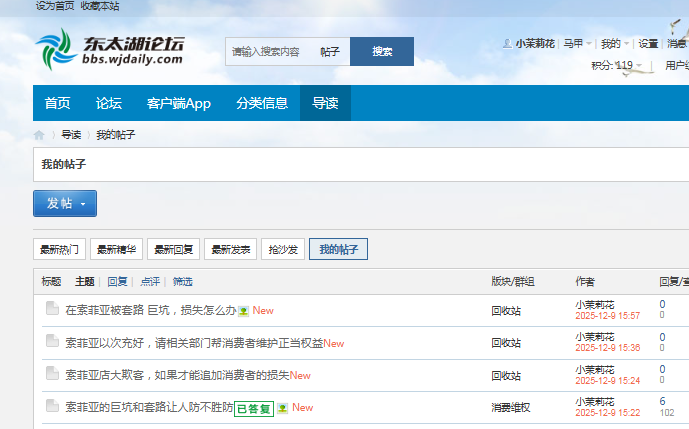689x429 pixels.
Task: Open the 导读 navigation tab
Action: pyautogui.click(x=325, y=103)
